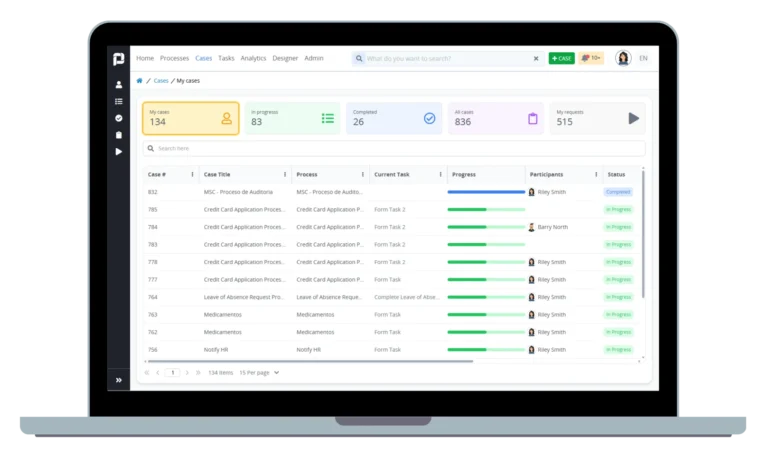Click Complete Leave of Absence current task

(x=407, y=297)
